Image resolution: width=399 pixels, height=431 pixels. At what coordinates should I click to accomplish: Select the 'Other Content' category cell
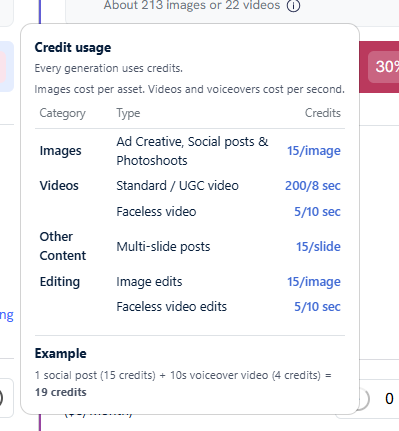[63, 246]
